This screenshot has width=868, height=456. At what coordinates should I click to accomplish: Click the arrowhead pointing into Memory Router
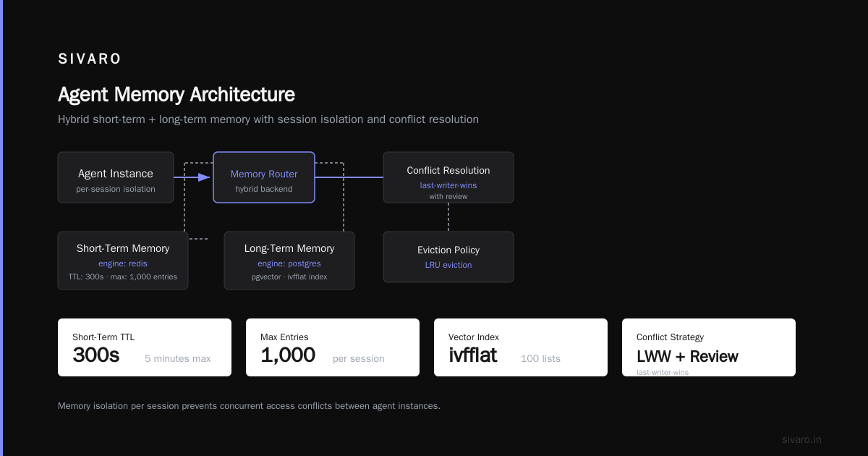coord(204,177)
